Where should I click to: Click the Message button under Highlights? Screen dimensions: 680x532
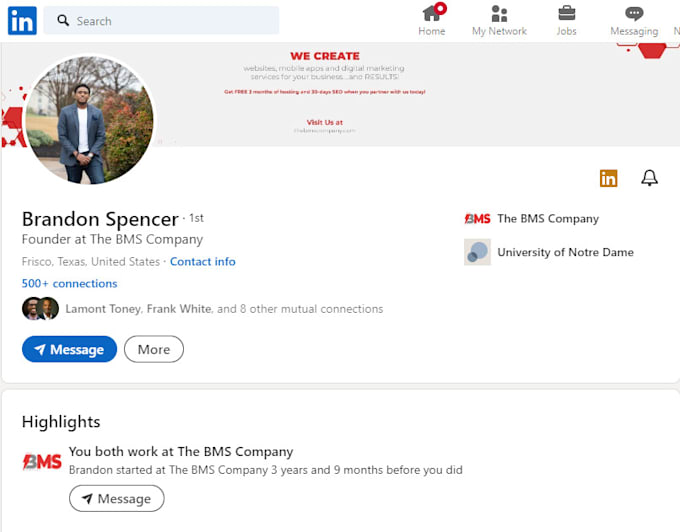(x=117, y=499)
